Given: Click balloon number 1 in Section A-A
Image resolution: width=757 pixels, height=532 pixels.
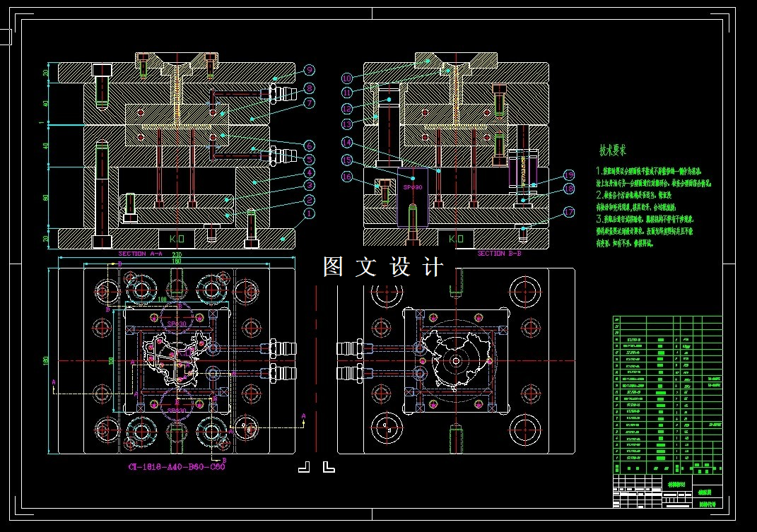Looking at the screenshot, I should coord(310,213).
